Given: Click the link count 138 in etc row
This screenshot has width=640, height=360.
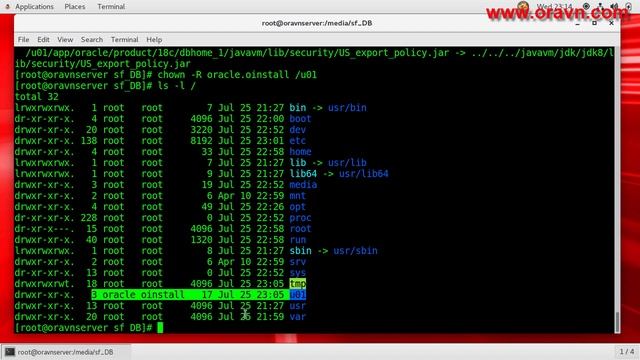Looking at the screenshot, I should click(89, 141).
